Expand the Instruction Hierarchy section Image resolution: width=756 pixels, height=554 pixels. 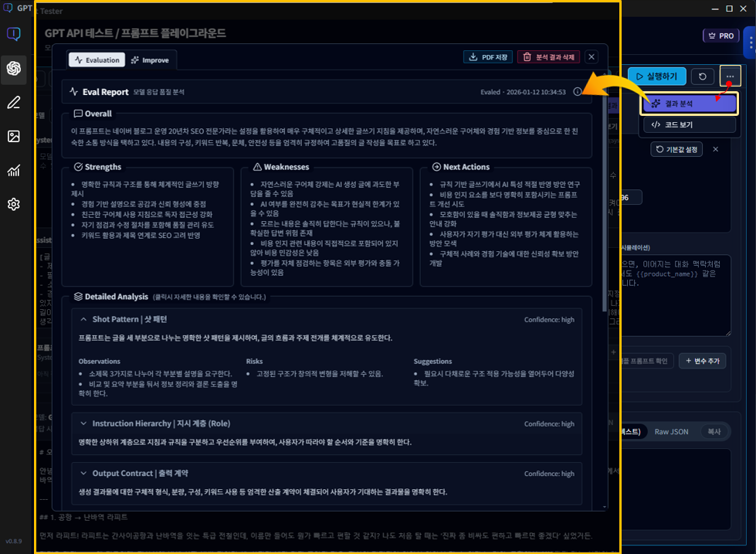tap(84, 423)
